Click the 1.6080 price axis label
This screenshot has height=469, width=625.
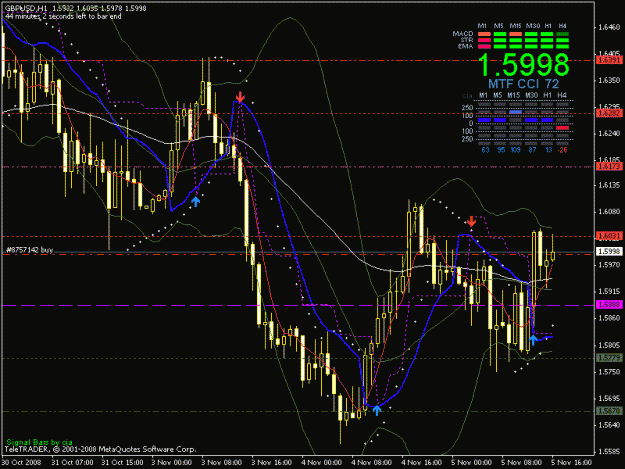tap(609, 212)
